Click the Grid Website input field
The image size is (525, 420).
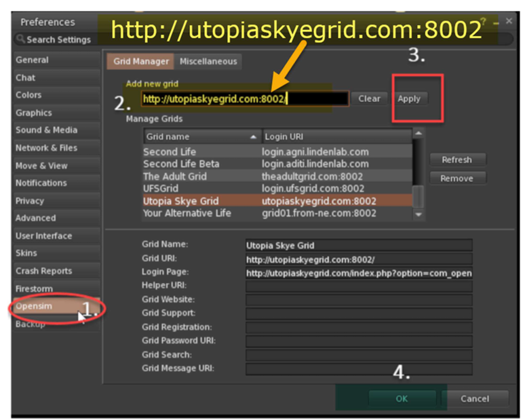pyautogui.click(x=359, y=300)
